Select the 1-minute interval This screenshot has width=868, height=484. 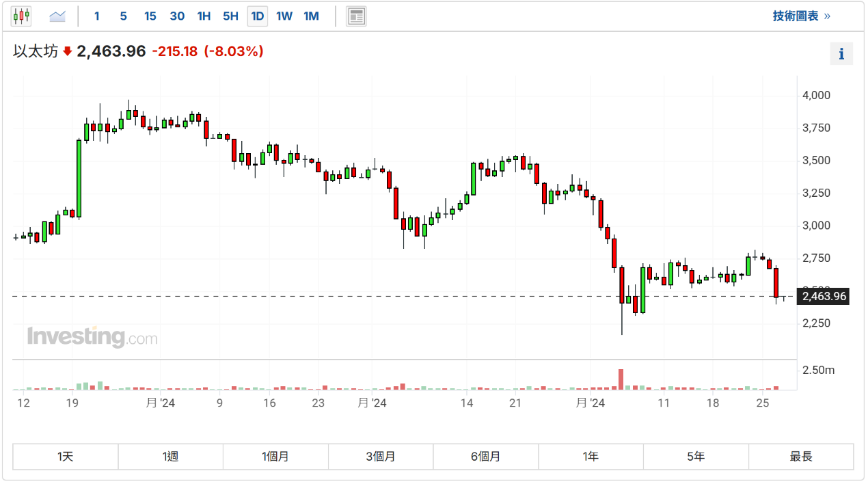tap(97, 16)
